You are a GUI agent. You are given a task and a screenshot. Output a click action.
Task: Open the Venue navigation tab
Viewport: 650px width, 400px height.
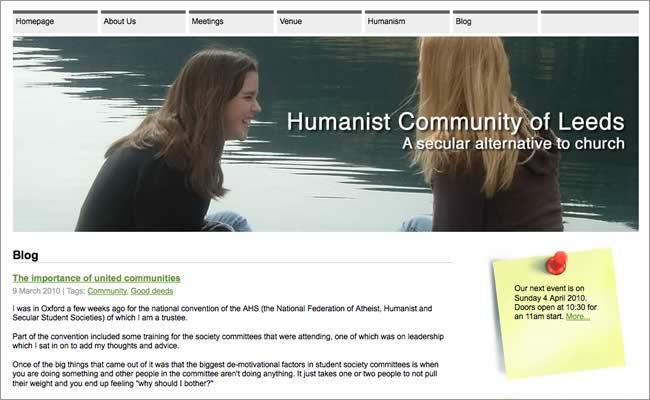[x=318, y=21]
